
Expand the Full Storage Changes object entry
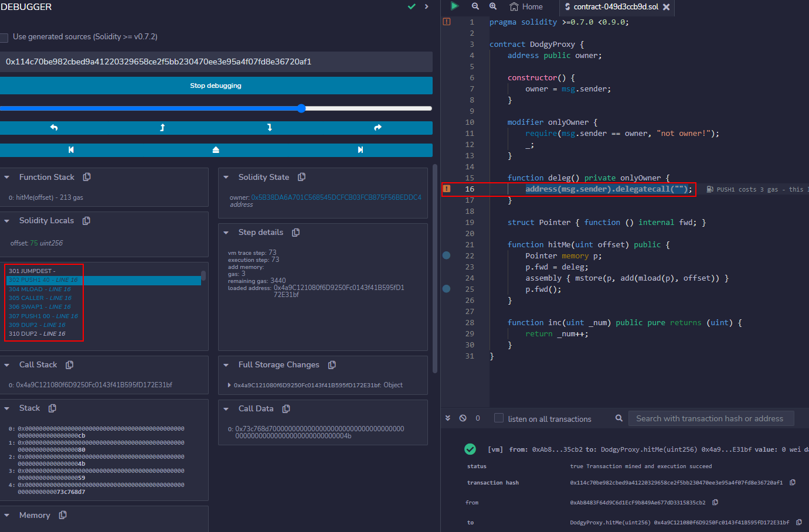click(x=229, y=386)
